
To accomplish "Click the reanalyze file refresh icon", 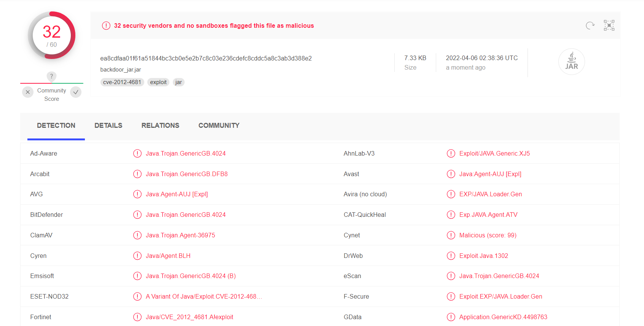I will pyautogui.click(x=590, y=25).
